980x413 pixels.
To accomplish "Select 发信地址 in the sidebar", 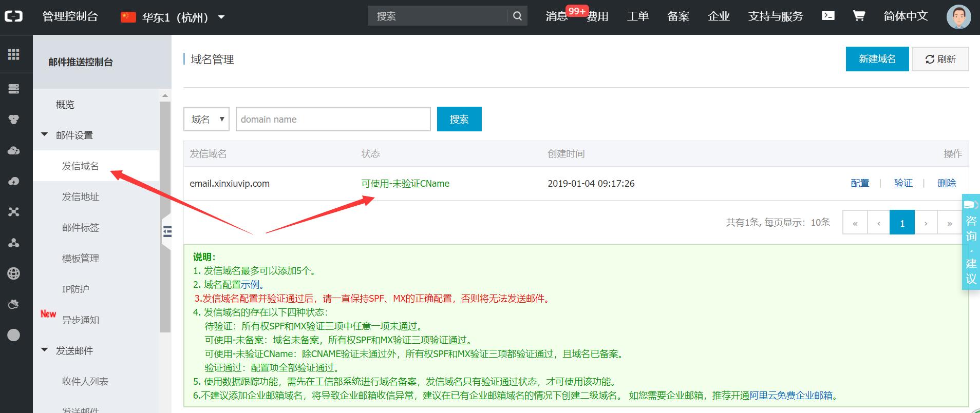I will click(x=81, y=196).
